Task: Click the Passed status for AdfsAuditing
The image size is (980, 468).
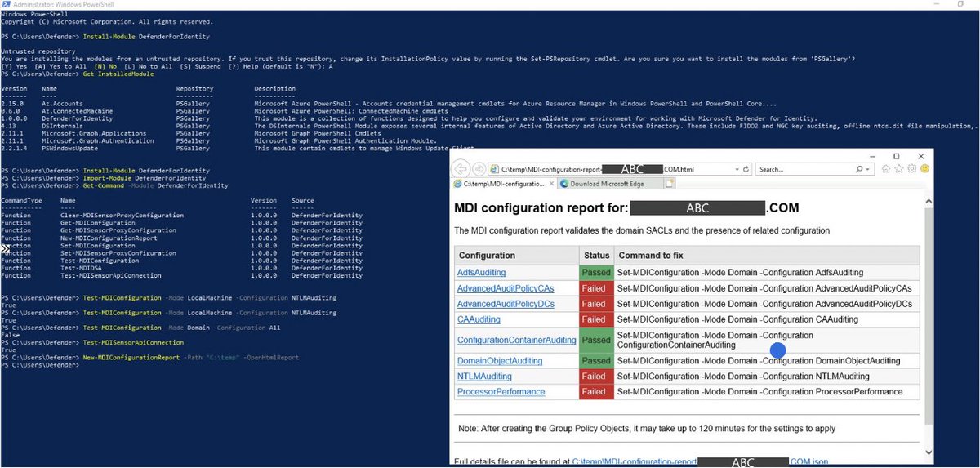Action: (596, 273)
